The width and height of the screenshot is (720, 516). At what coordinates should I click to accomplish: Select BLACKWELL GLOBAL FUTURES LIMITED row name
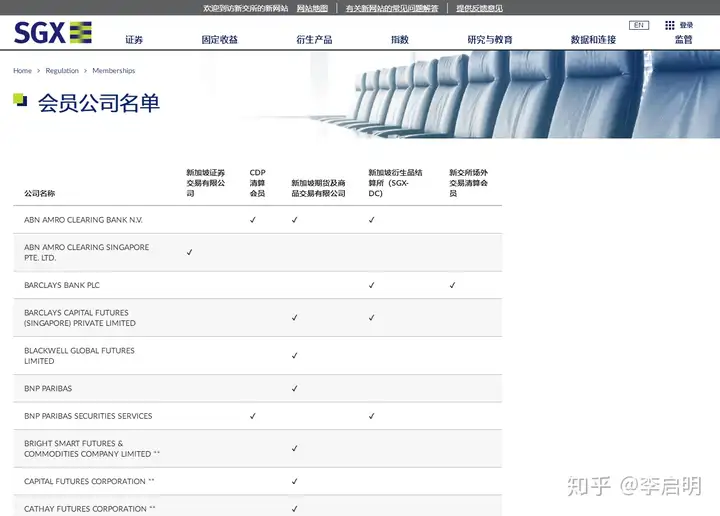click(79, 356)
